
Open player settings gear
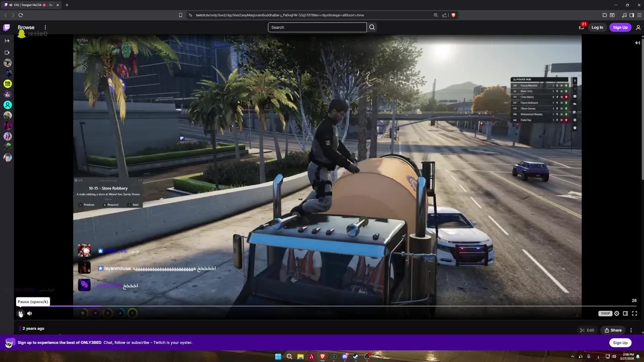click(x=617, y=313)
